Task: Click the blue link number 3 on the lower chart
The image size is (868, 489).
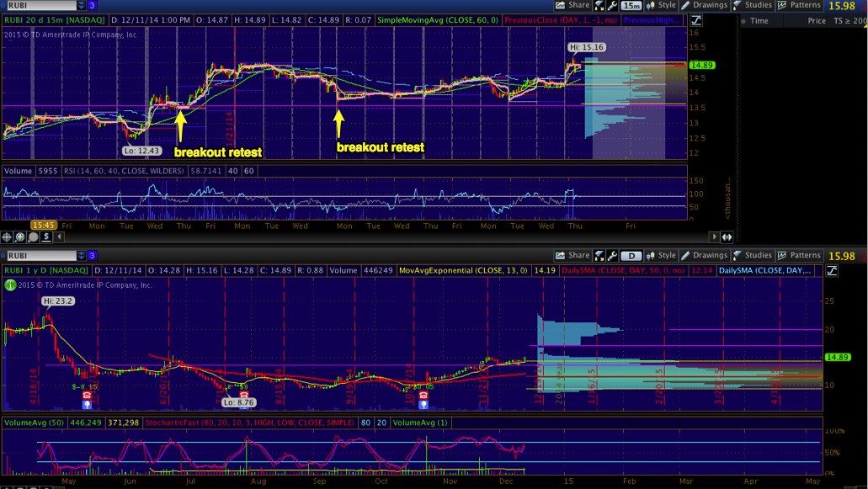Action: pos(93,256)
